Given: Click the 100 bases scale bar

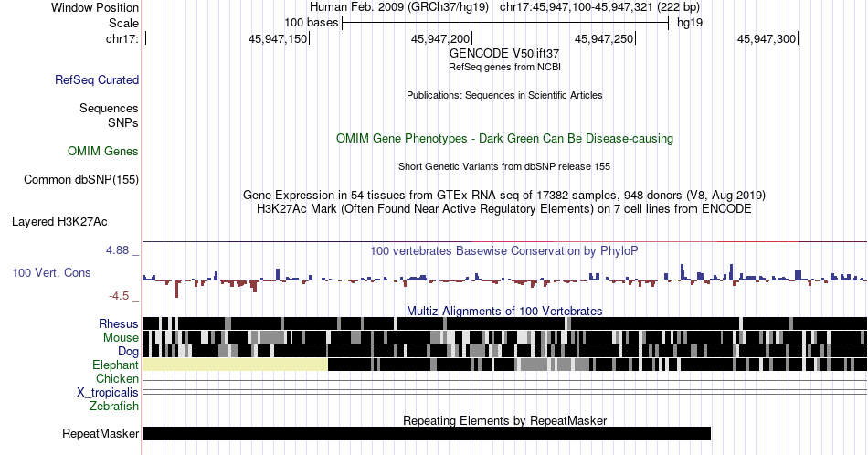Looking at the screenshot, I should [x=505, y=23].
